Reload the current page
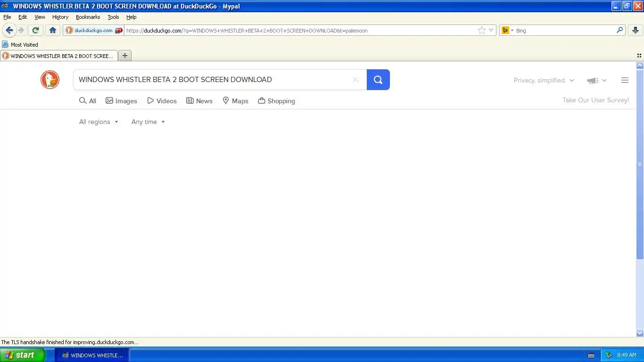This screenshot has width=644, height=362. (x=35, y=30)
